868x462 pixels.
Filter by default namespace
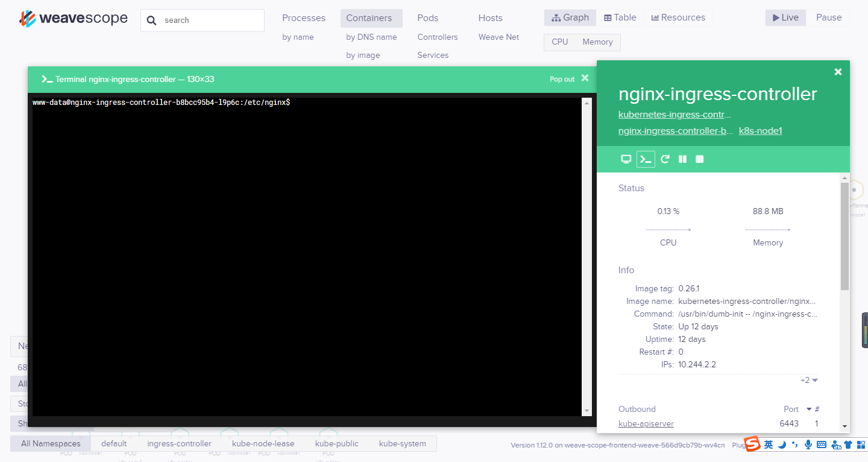(x=114, y=443)
